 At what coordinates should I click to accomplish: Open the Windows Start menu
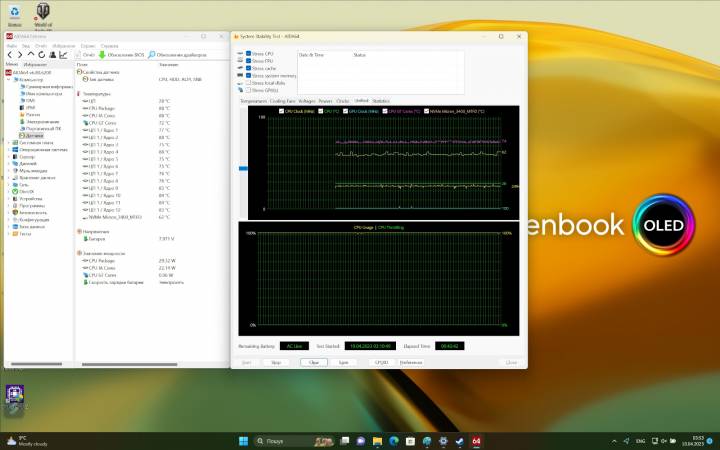pos(243,441)
